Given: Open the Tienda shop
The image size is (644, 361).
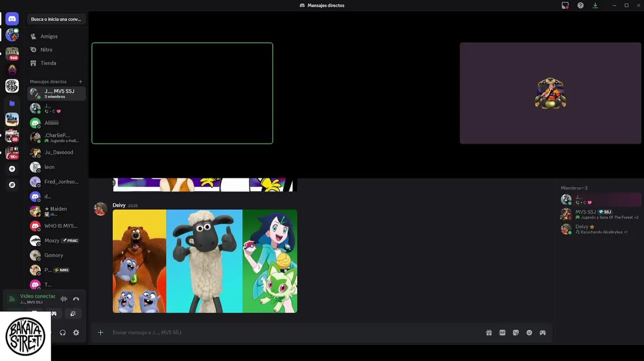Looking at the screenshot, I should [x=56, y=63].
